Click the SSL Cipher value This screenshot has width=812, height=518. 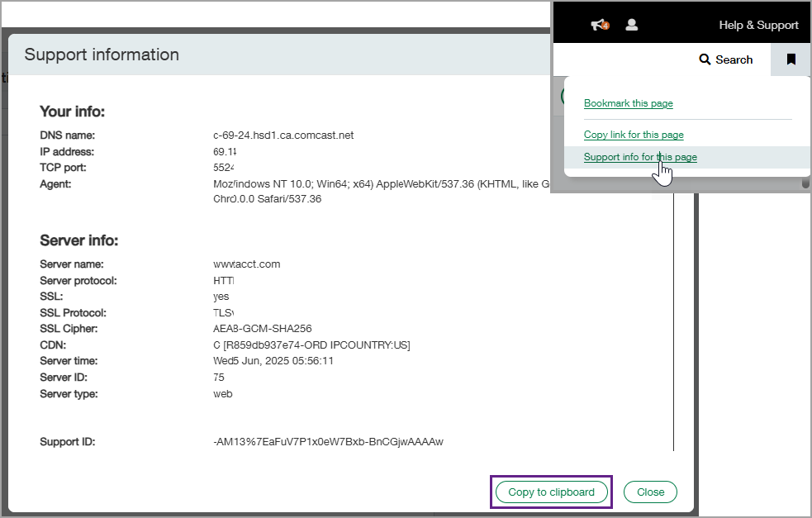point(262,329)
